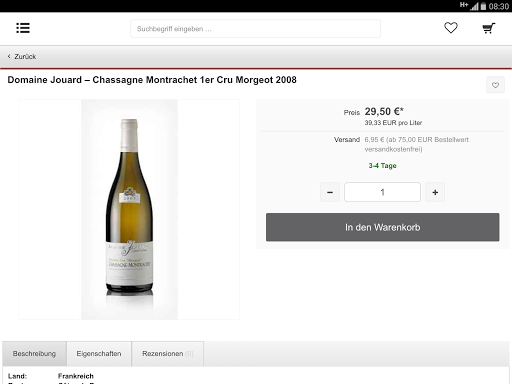The width and height of the screenshot is (512, 384).
Task: Open the shopping cart icon
Action: (489, 28)
